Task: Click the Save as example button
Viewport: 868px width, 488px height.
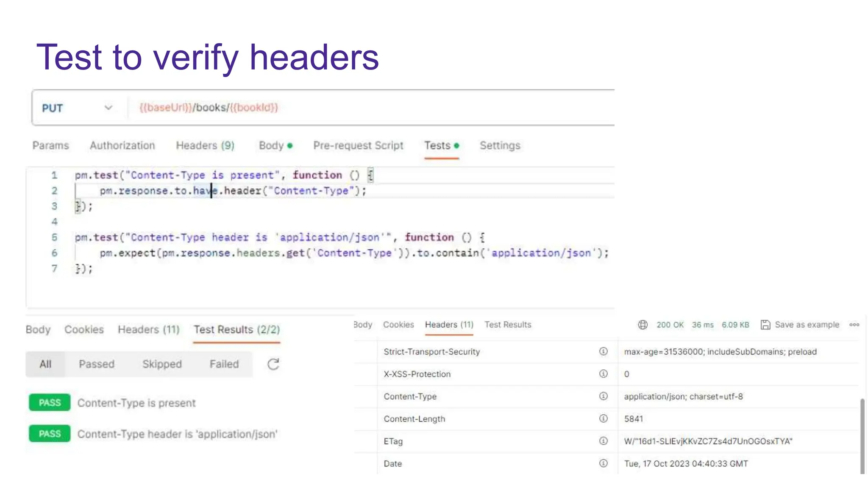Action: click(x=800, y=324)
